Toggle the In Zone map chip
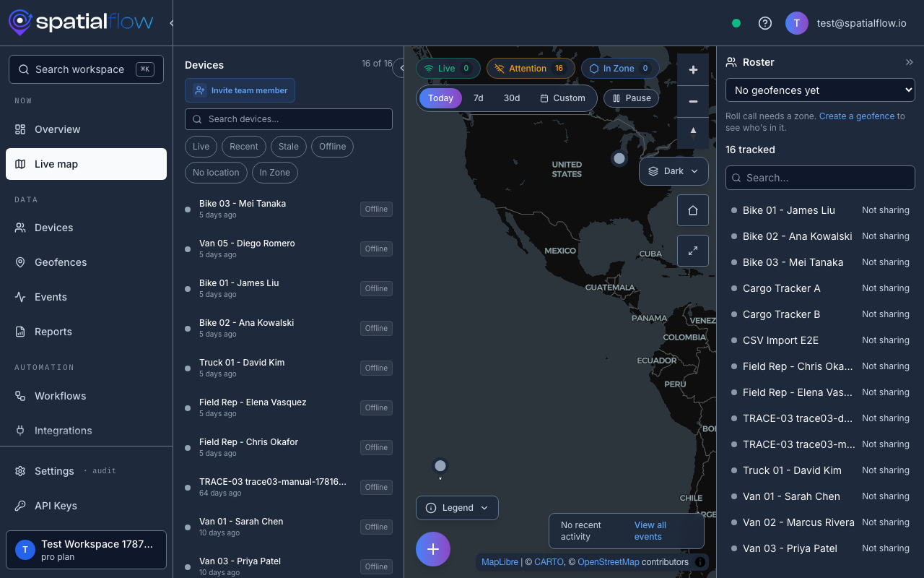The height and width of the screenshot is (578, 924). 620,69
